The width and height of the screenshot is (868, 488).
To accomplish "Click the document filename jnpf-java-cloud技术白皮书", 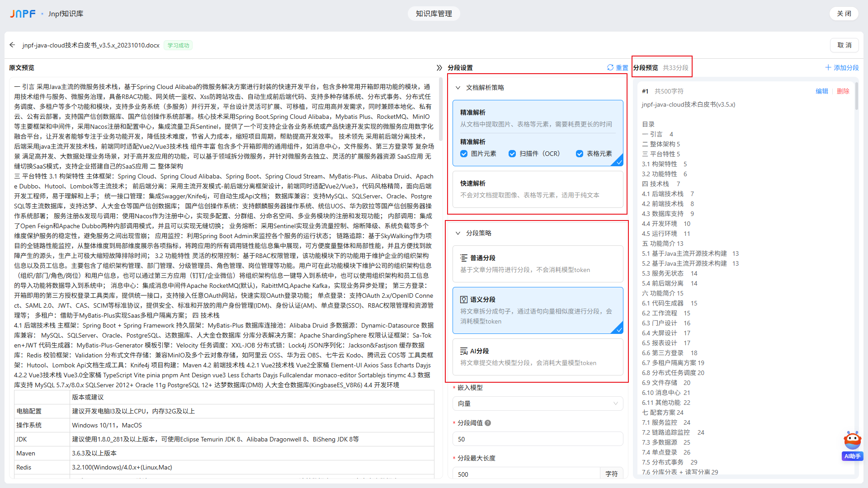I will [91, 45].
